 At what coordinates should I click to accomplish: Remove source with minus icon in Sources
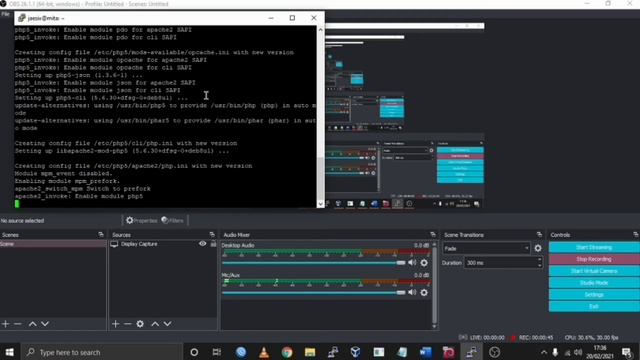[x=127, y=324]
